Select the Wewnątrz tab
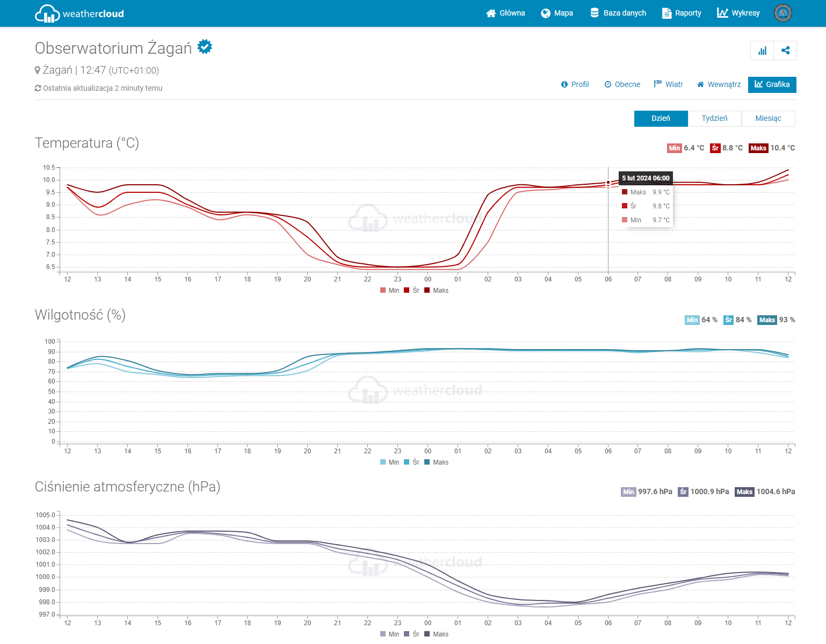The height and width of the screenshot is (644, 826). pos(719,84)
